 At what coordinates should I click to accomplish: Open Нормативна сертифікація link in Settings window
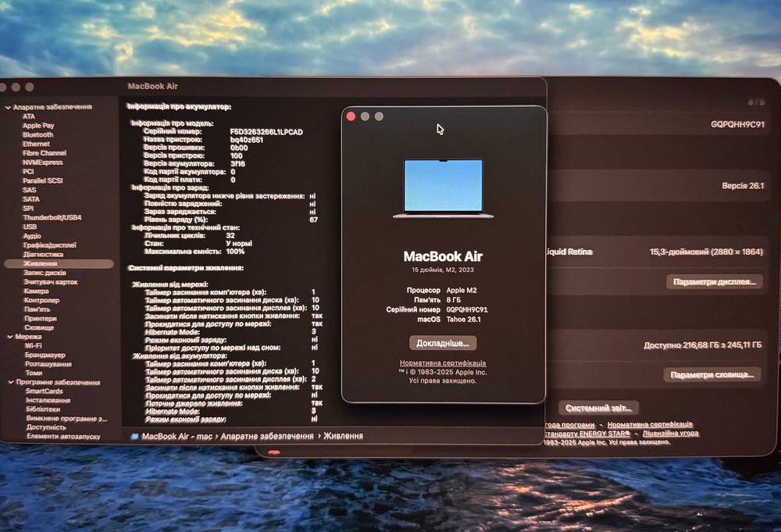pyautogui.click(x=650, y=424)
